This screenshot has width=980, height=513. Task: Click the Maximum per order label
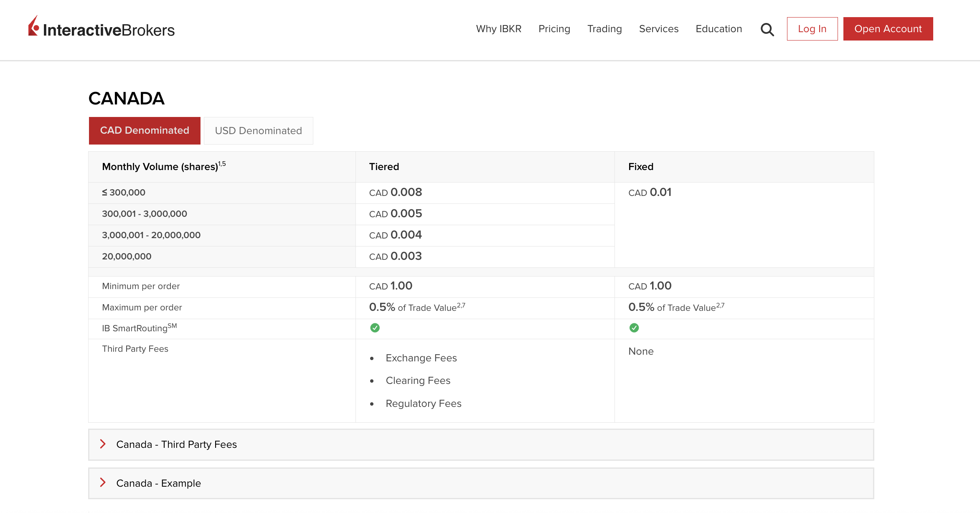pos(142,307)
